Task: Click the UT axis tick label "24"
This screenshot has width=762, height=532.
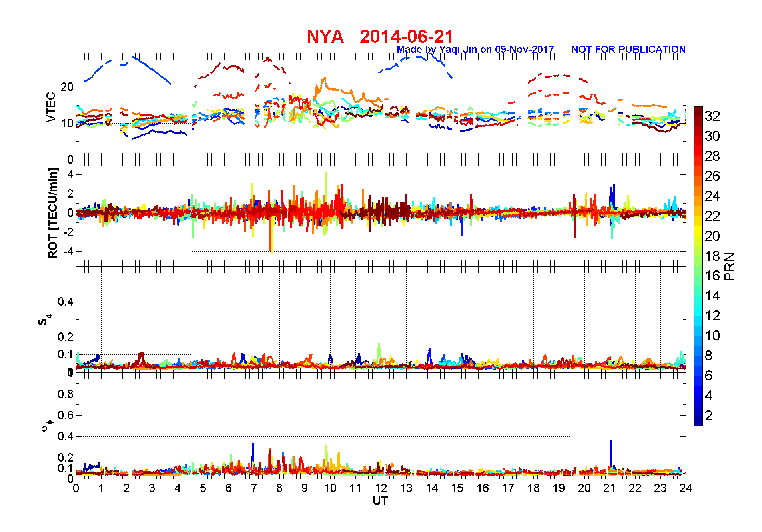Action: point(686,488)
